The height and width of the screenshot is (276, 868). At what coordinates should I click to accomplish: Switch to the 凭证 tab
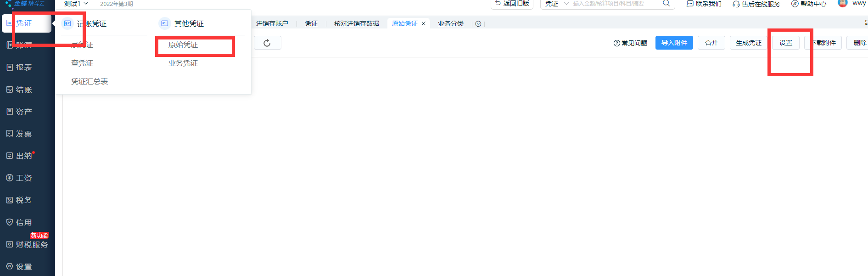tap(311, 23)
